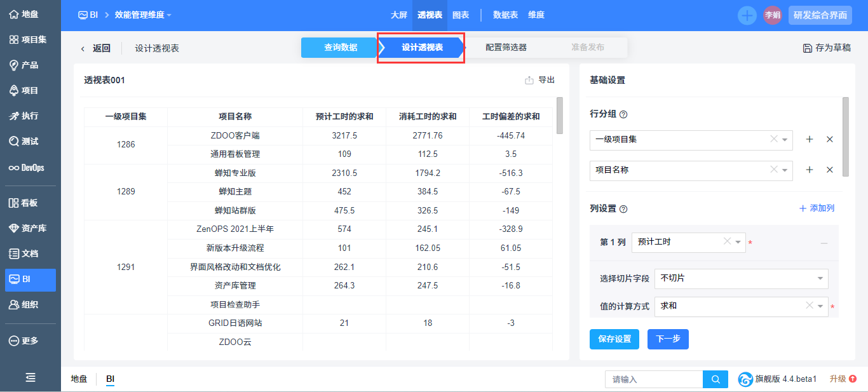Click the blue plus quick-create icon
The height and width of the screenshot is (392, 868).
coord(747,15)
